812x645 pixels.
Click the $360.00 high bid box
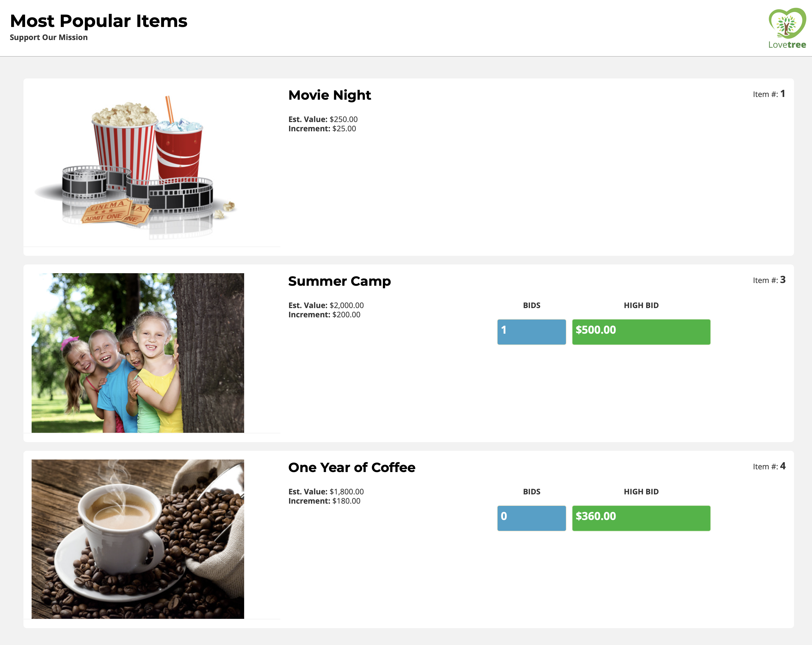(x=641, y=518)
